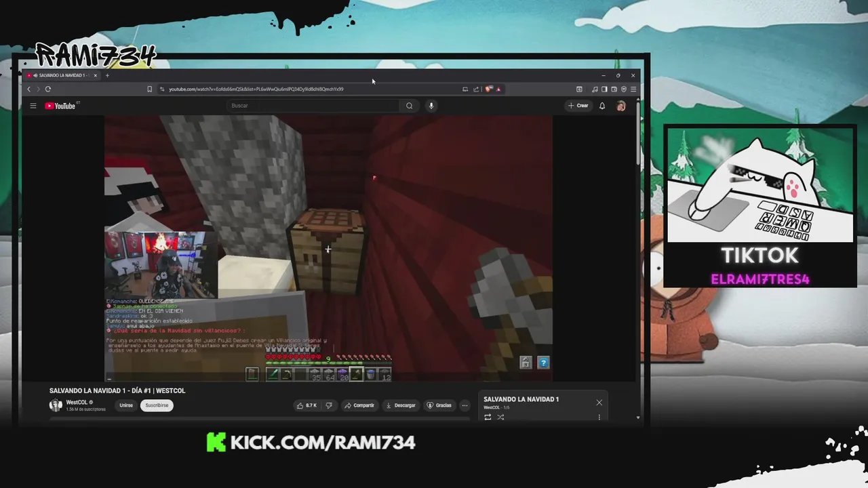Click the in-game question mark icon

pyautogui.click(x=543, y=363)
